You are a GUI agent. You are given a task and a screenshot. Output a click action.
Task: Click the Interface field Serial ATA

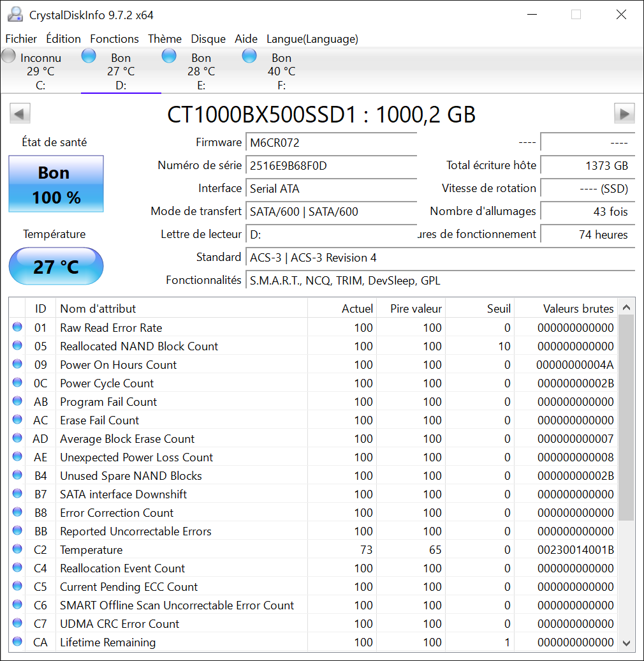click(331, 188)
